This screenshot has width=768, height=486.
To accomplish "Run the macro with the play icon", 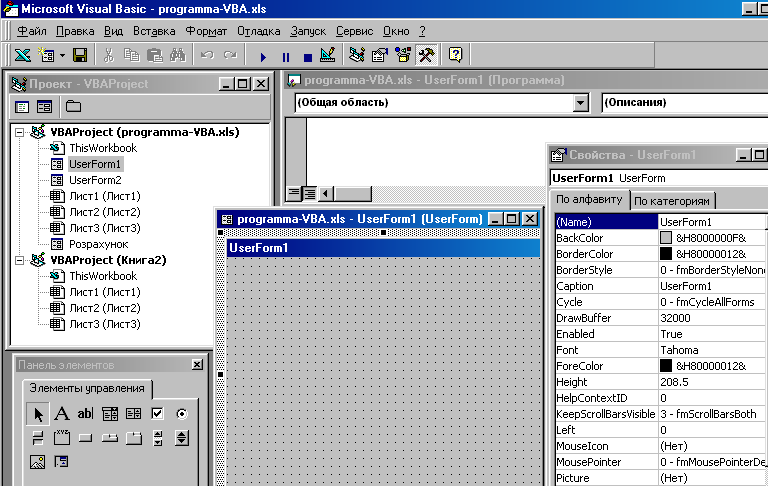I will 263,57.
